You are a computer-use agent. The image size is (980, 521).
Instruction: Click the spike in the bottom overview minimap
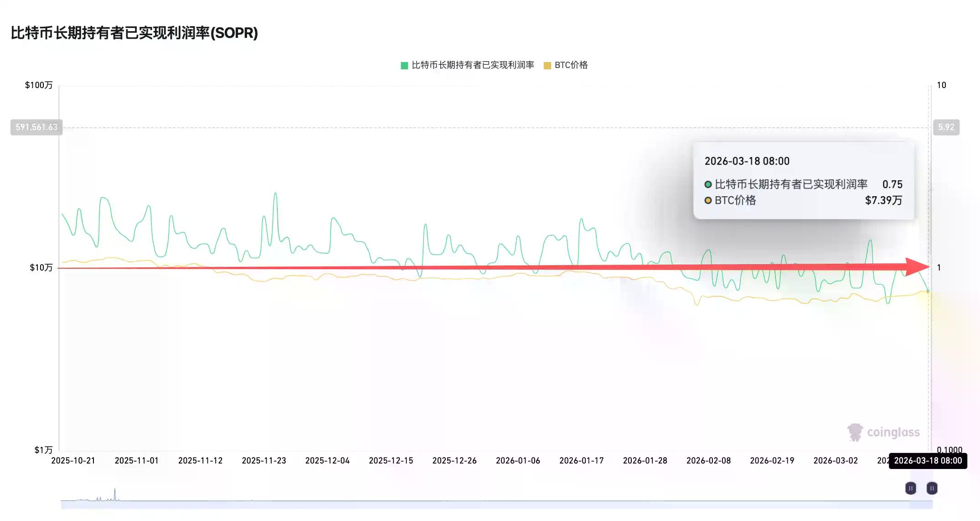[x=115, y=493]
